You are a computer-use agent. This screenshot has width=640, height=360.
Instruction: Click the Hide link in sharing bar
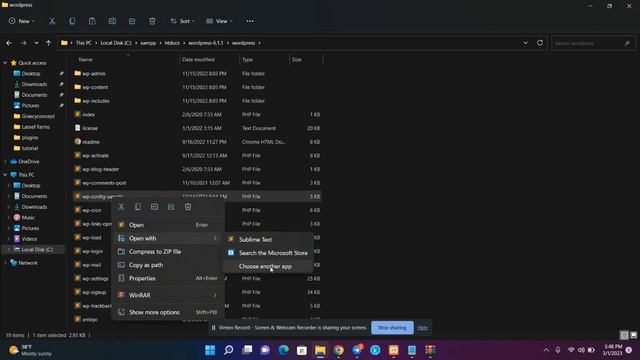point(422,328)
